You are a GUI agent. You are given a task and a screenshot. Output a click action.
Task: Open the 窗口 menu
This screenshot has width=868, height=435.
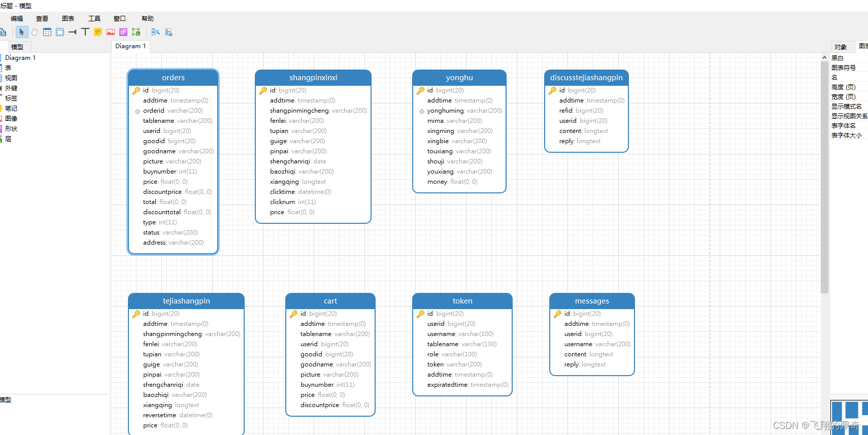click(x=120, y=18)
